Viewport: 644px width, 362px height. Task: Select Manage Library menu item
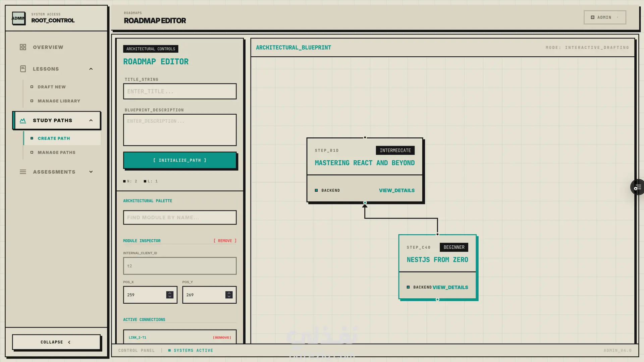pyautogui.click(x=59, y=101)
